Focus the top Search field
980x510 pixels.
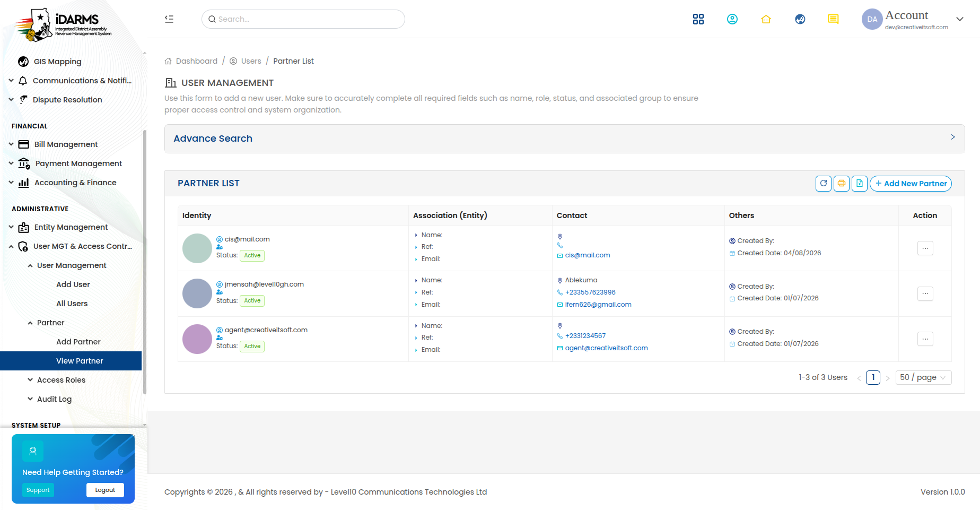(x=303, y=19)
